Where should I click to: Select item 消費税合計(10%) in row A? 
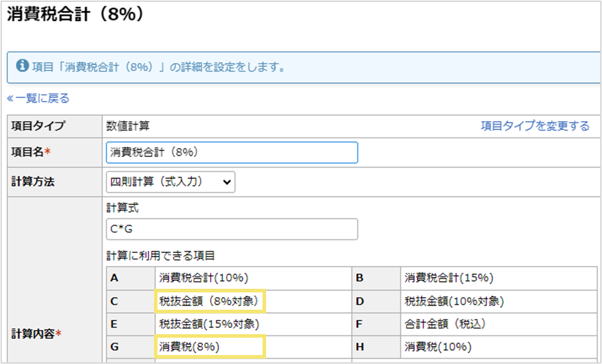point(203,277)
